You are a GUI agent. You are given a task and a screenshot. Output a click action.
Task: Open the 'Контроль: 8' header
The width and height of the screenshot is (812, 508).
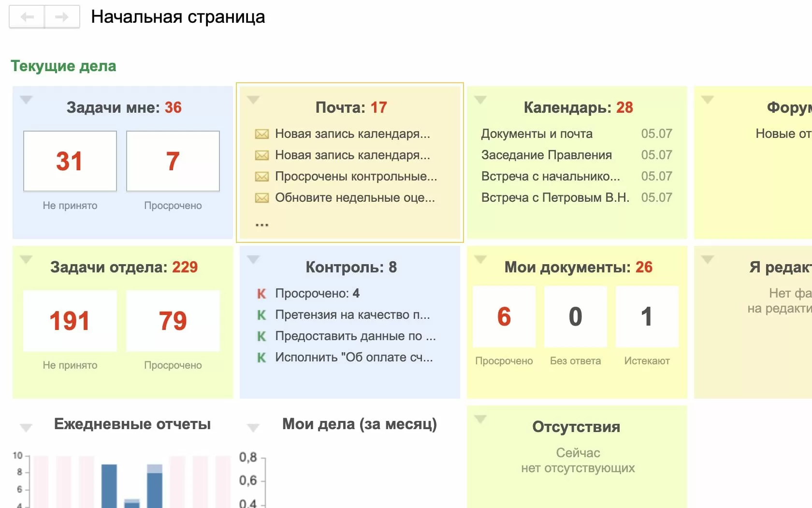coord(351,267)
